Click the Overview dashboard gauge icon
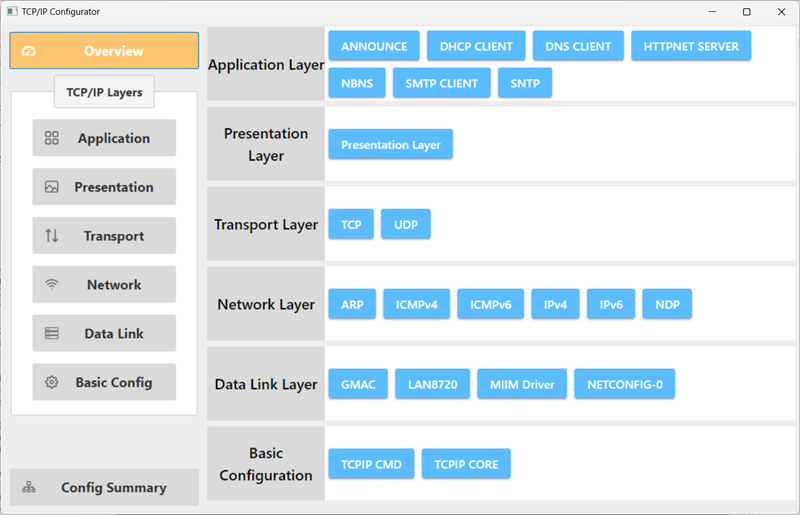This screenshot has width=800, height=515. 29,51
